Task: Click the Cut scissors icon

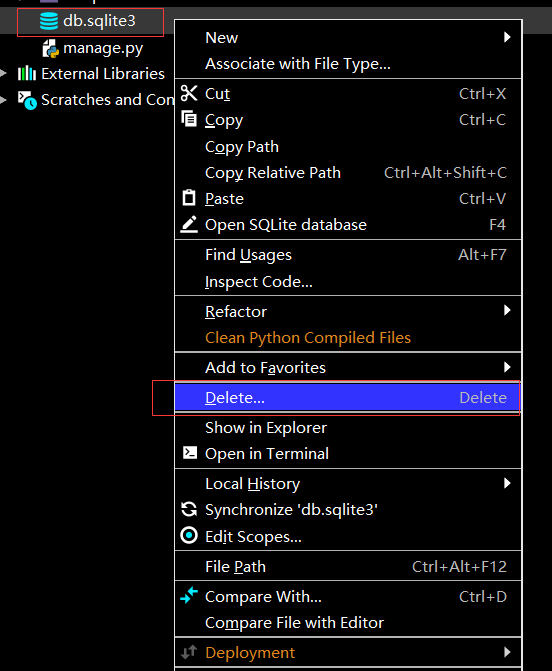Action: tap(189, 93)
